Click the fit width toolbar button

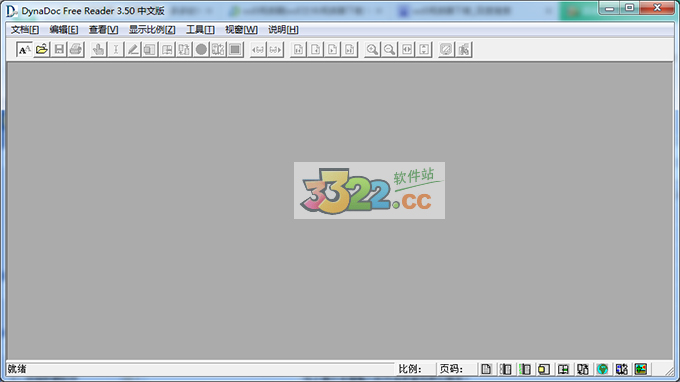pos(407,49)
